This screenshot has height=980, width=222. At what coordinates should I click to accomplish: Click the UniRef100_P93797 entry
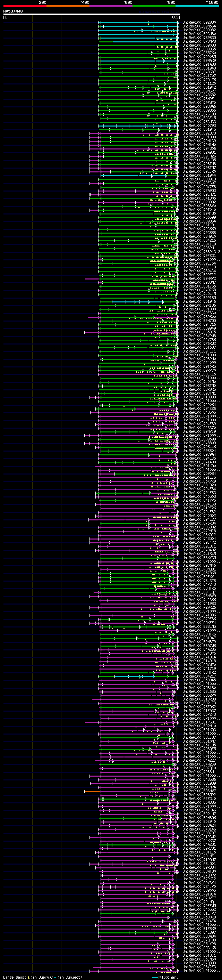pyautogui.click(x=199, y=833)
